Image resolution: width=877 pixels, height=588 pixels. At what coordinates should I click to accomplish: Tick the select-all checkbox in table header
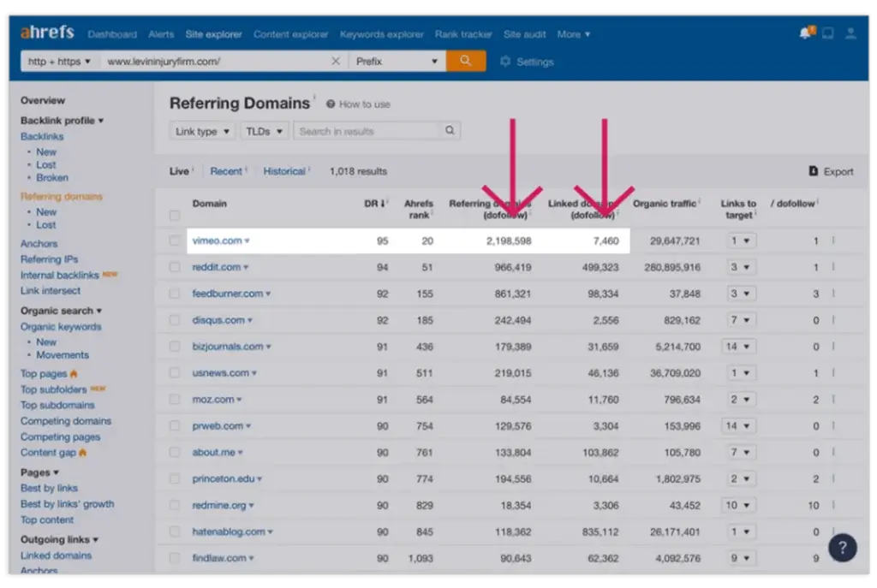[175, 215]
